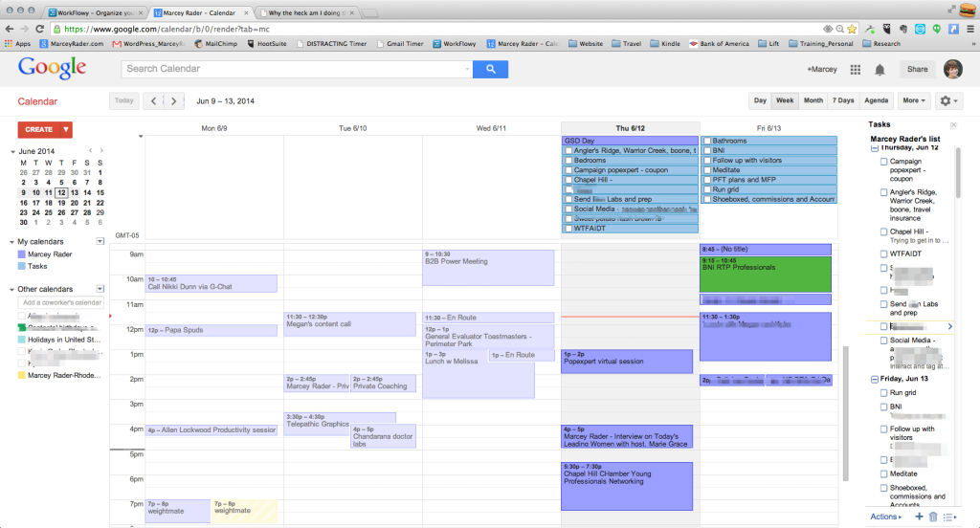The height and width of the screenshot is (528, 980).
Task: Show previous month in mini calendar
Action: click(x=90, y=150)
